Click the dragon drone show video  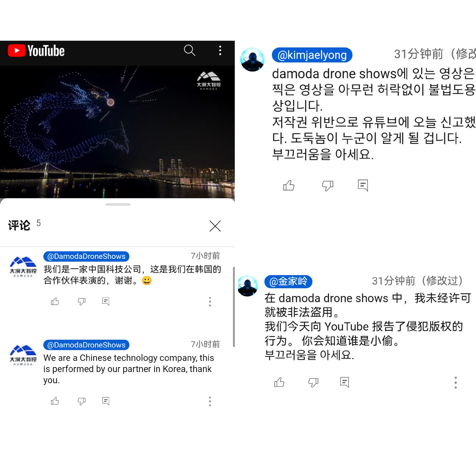coord(117,132)
